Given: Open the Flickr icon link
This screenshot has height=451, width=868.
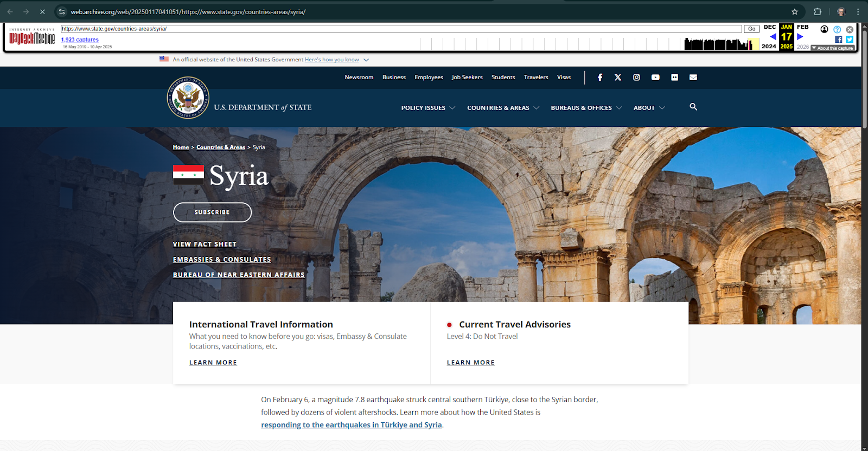Looking at the screenshot, I should tap(674, 78).
